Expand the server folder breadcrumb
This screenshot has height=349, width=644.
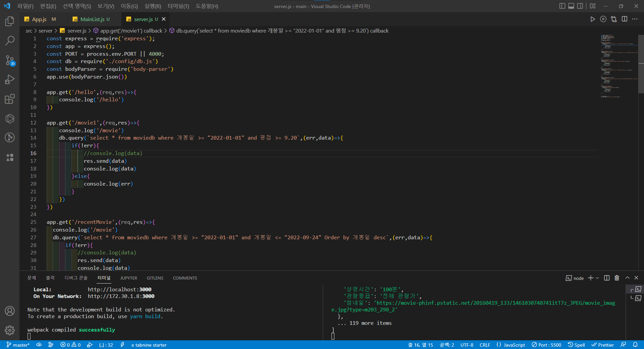point(45,31)
